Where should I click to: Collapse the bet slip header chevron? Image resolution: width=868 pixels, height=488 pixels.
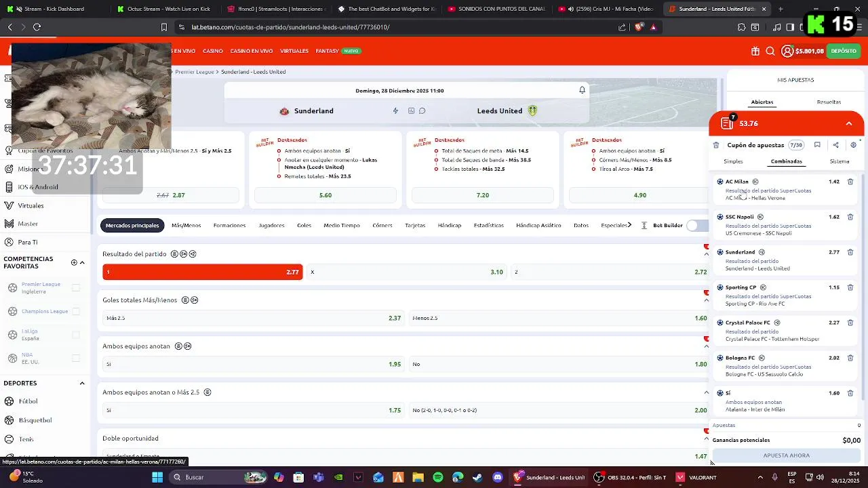click(849, 123)
